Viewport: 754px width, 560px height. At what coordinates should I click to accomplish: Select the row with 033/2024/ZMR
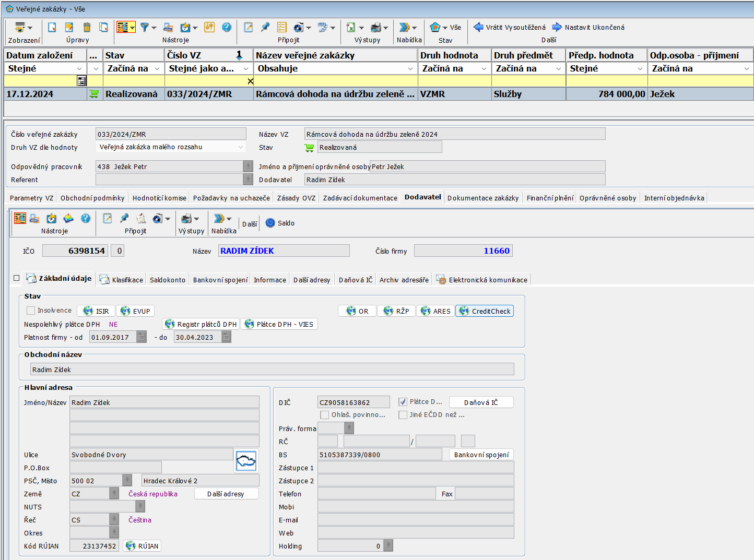199,94
